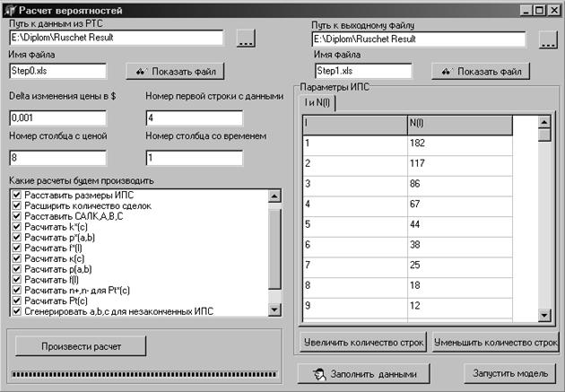Click Увеличить количество строк

click(x=363, y=343)
